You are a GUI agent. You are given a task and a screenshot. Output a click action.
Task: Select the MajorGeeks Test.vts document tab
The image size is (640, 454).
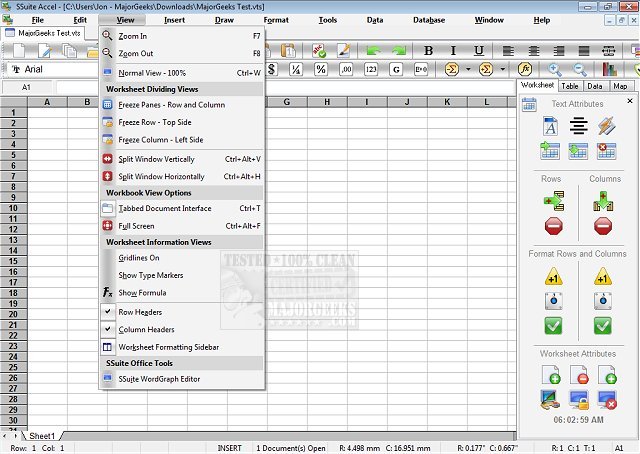pos(43,33)
